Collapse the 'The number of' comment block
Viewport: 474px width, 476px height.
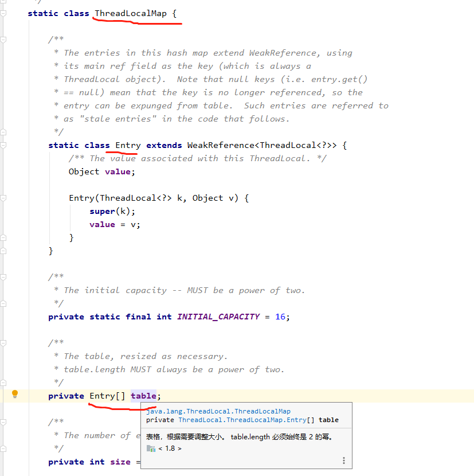point(3,422)
